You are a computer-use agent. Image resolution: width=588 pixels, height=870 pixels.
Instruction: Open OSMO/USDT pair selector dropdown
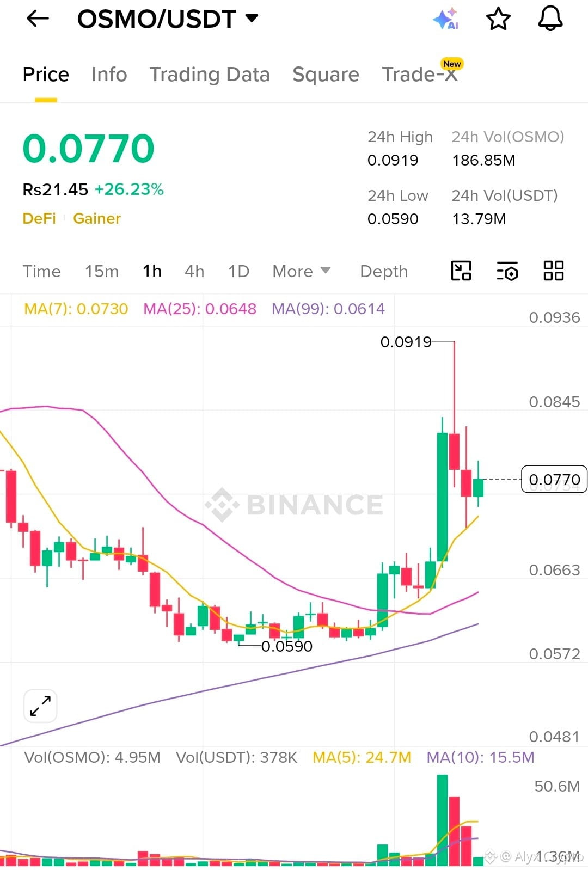pos(168,19)
